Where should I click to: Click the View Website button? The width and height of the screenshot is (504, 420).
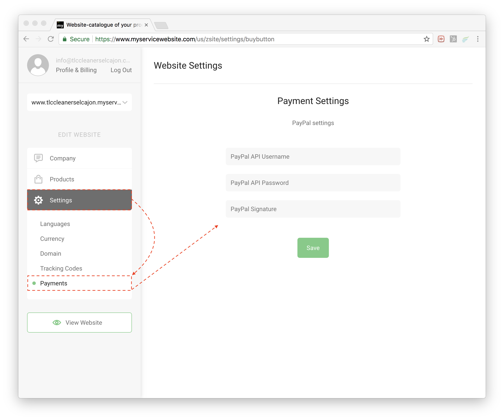[x=79, y=323]
